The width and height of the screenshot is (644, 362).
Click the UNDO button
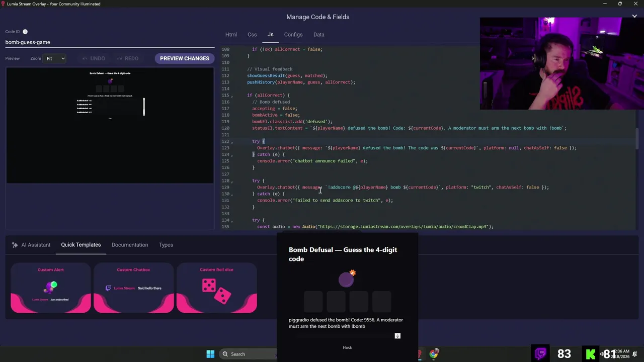pyautogui.click(x=94, y=58)
